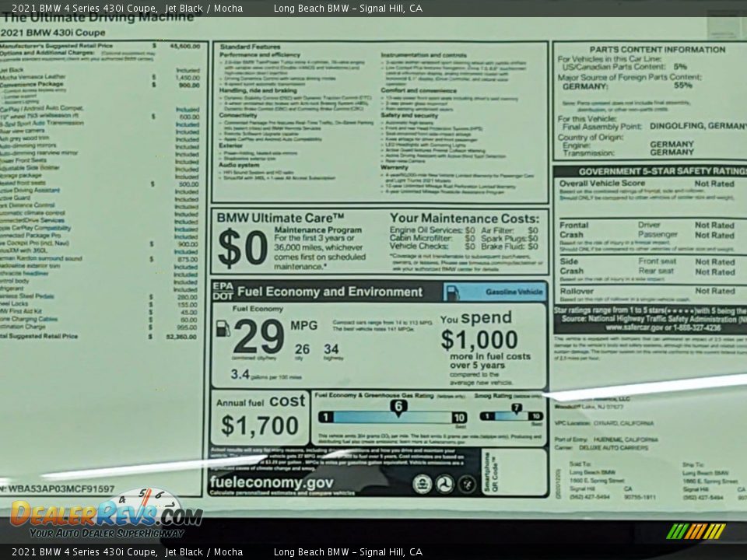The width and height of the screenshot is (747, 560).
Task: Select the BMW Ultimate Care heading
Action: (x=281, y=218)
